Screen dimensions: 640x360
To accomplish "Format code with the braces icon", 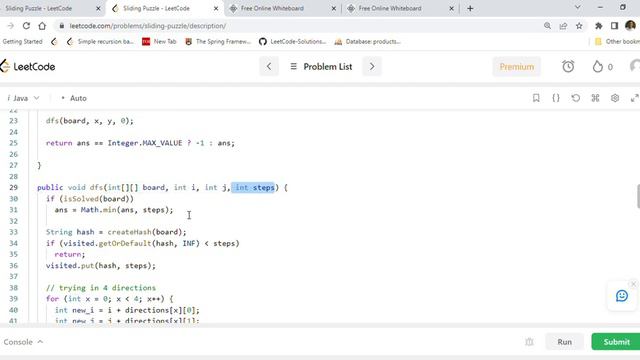I will (x=556, y=98).
